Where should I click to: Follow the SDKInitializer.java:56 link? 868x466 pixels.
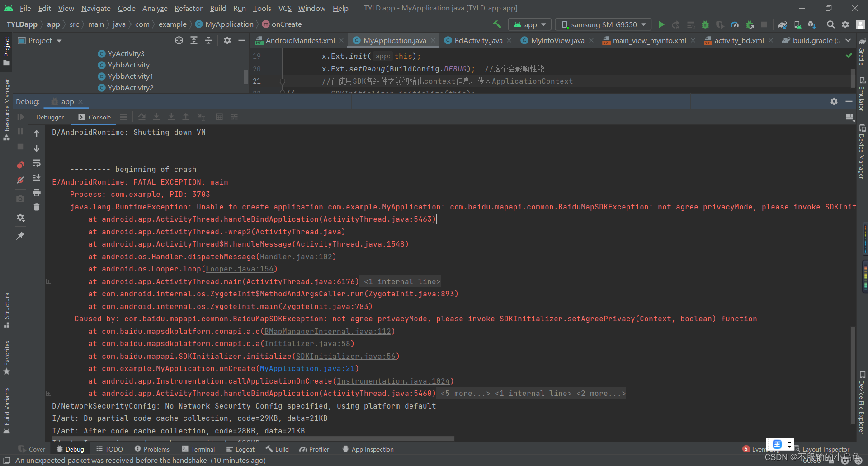[346, 356]
